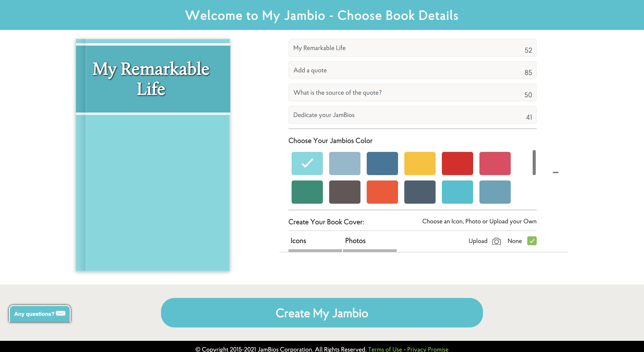Choose the green color swatch

point(307,192)
